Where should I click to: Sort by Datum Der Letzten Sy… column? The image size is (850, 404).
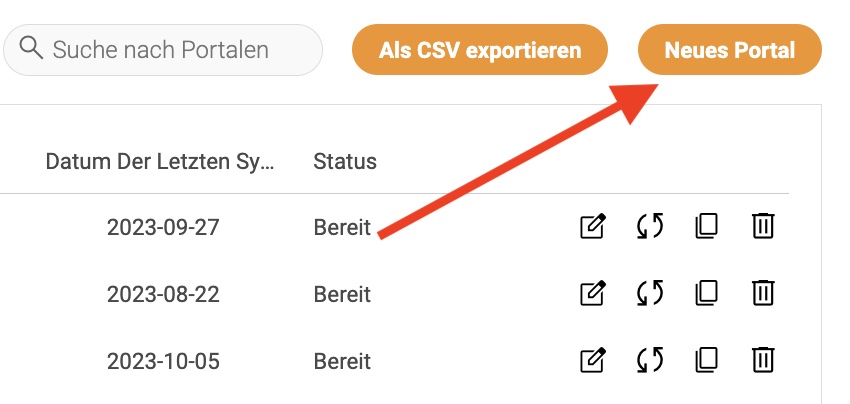pos(160,162)
